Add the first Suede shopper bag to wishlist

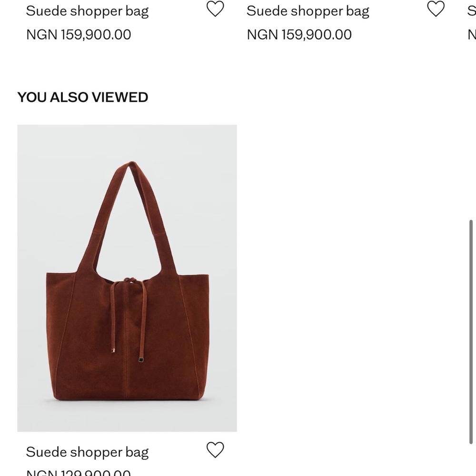click(x=215, y=9)
